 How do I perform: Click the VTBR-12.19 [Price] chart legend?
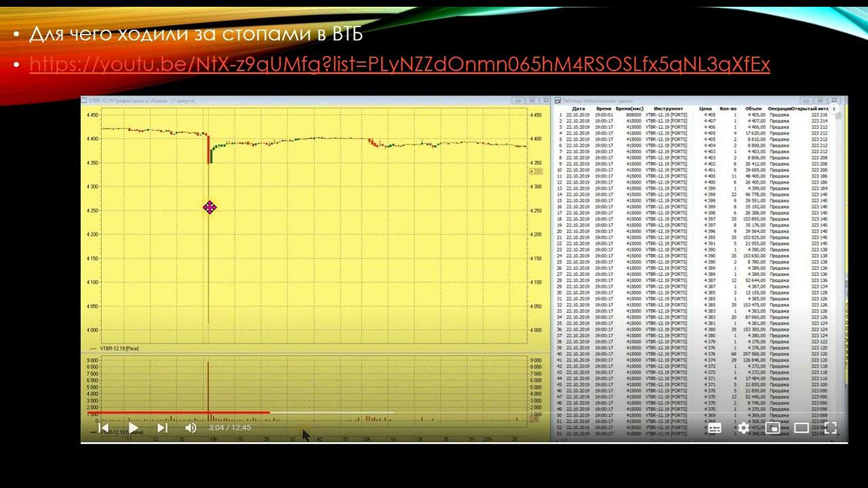(114, 348)
